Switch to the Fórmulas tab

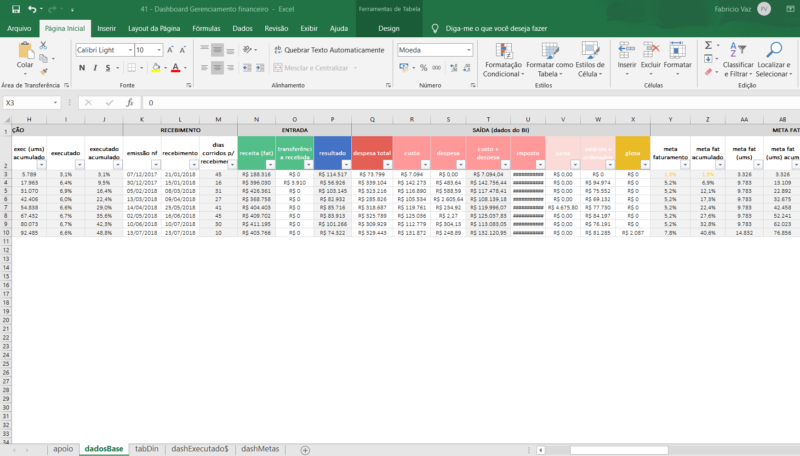click(x=206, y=29)
